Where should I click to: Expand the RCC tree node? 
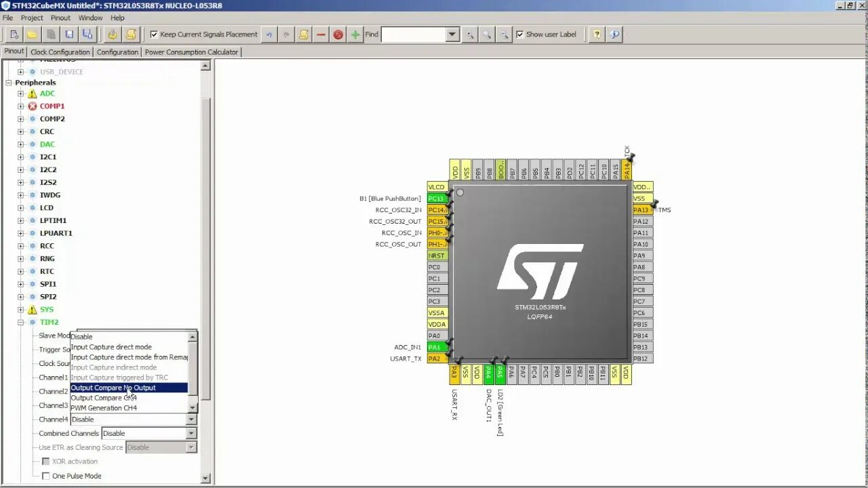(21, 246)
